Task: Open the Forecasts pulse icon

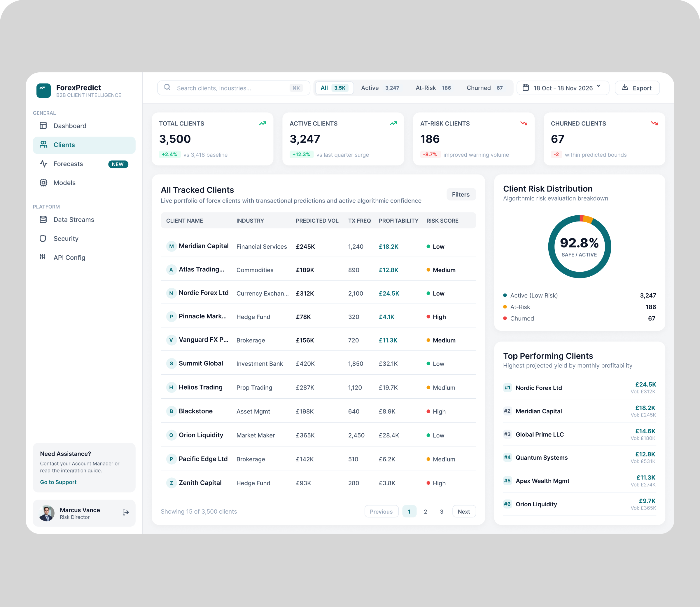Action: (x=43, y=164)
